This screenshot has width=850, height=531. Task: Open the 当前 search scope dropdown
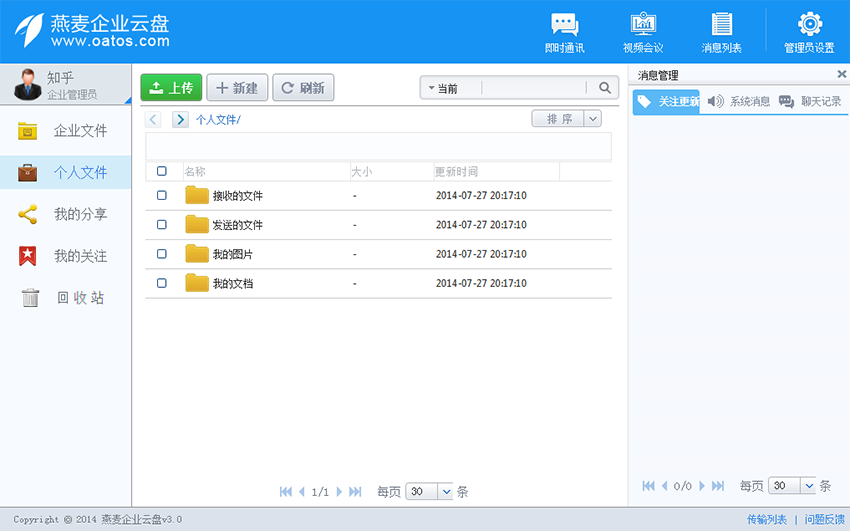coord(450,88)
